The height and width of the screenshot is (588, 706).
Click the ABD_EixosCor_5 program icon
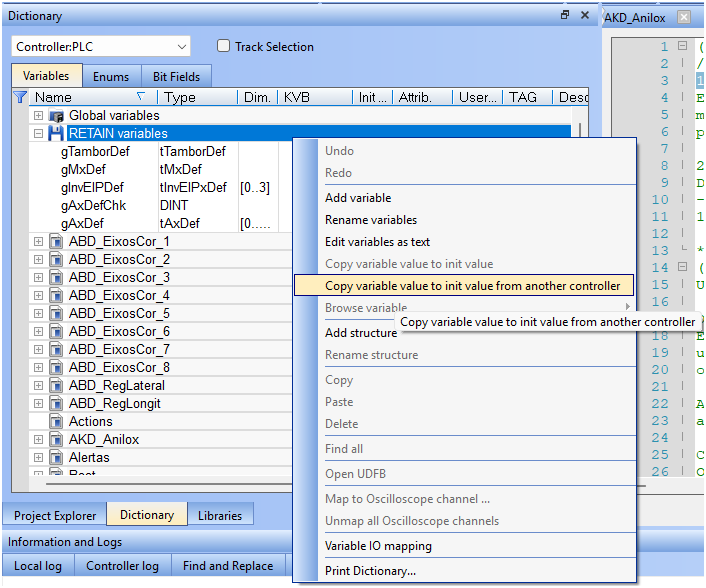point(56,314)
